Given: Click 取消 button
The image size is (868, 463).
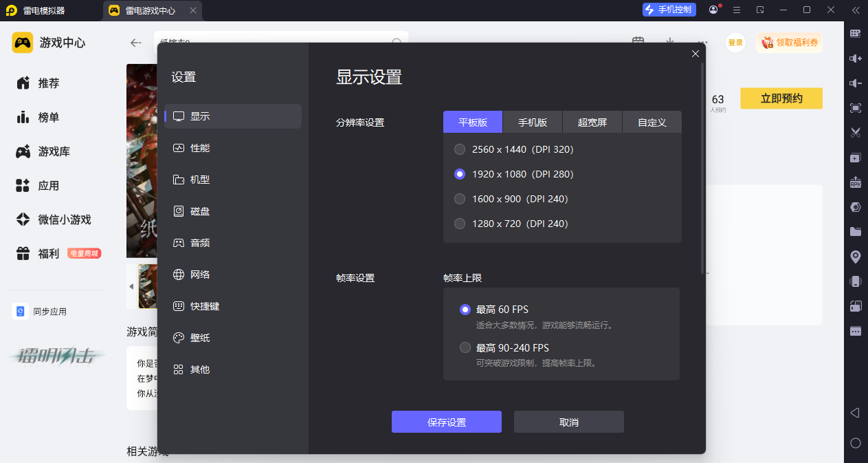Looking at the screenshot, I should pos(569,422).
